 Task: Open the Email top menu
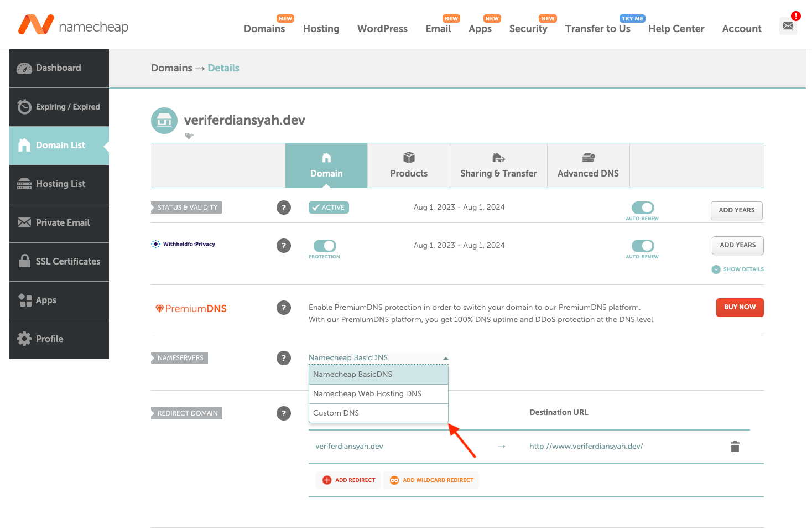(438, 29)
